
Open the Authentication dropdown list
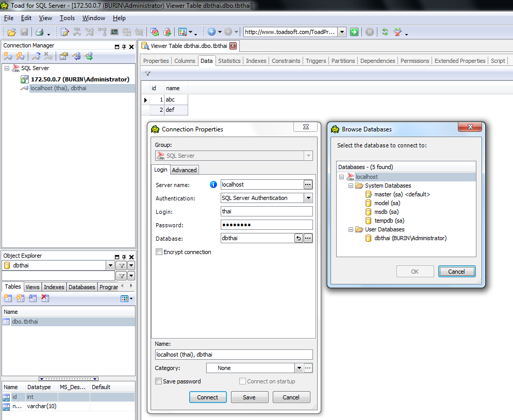[x=308, y=198]
